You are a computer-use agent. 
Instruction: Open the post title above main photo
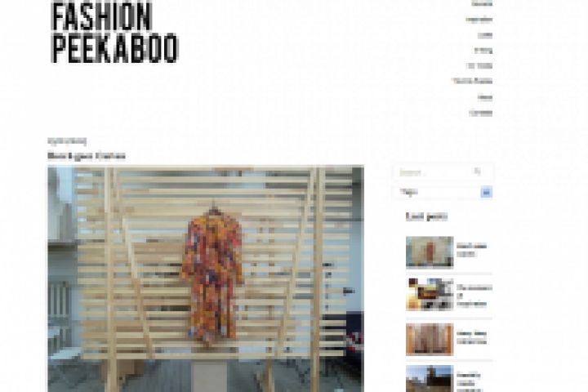(87, 156)
